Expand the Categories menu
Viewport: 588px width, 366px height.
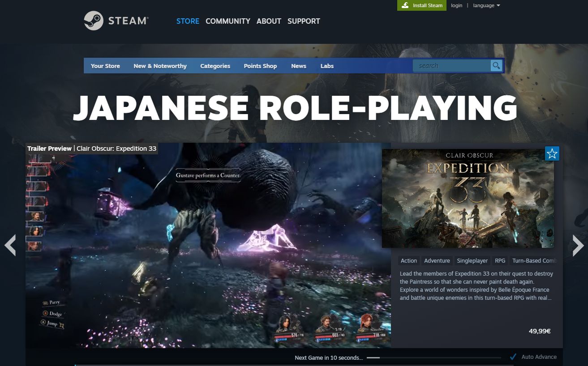[x=215, y=66]
